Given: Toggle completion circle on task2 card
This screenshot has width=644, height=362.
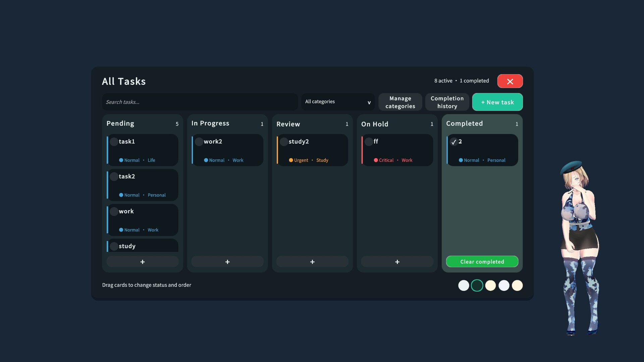Looking at the screenshot, I should coord(114,177).
